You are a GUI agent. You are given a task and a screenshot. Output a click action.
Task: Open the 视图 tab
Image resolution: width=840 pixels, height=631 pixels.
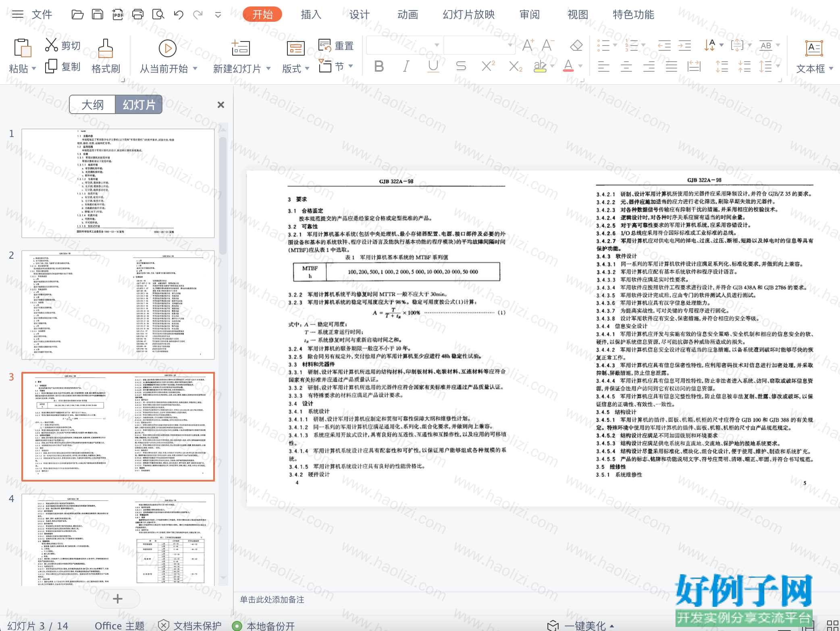(578, 15)
